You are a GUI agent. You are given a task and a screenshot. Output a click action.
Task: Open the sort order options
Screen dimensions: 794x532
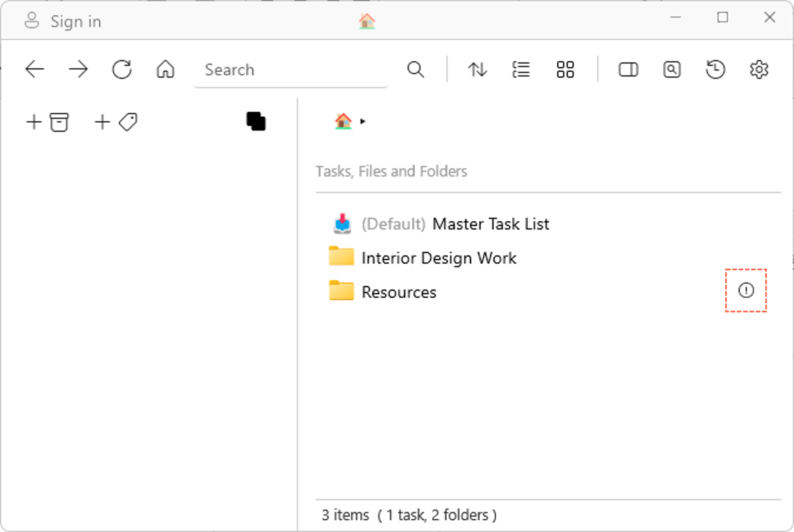[x=477, y=70]
